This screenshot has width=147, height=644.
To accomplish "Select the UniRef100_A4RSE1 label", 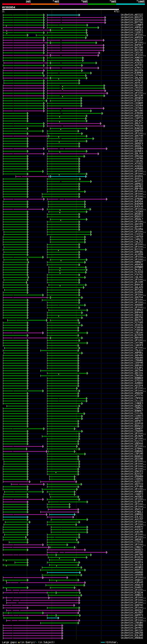I will click(132, 30).
